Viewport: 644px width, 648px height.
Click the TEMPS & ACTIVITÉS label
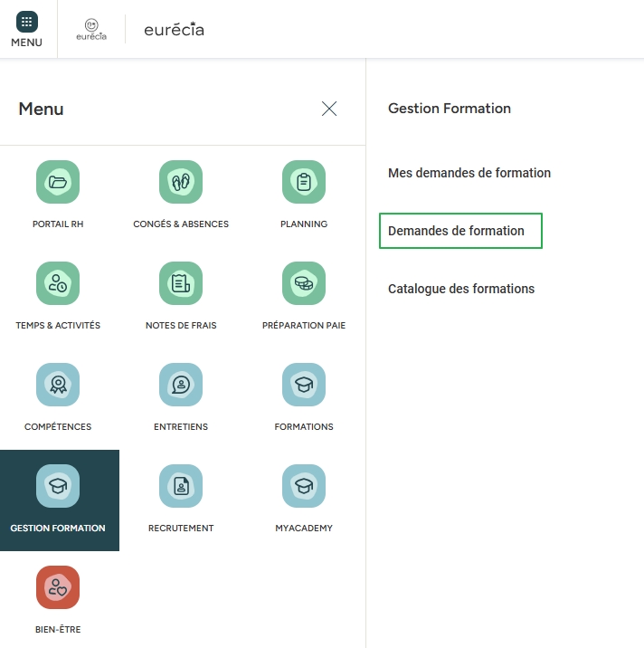click(x=58, y=325)
